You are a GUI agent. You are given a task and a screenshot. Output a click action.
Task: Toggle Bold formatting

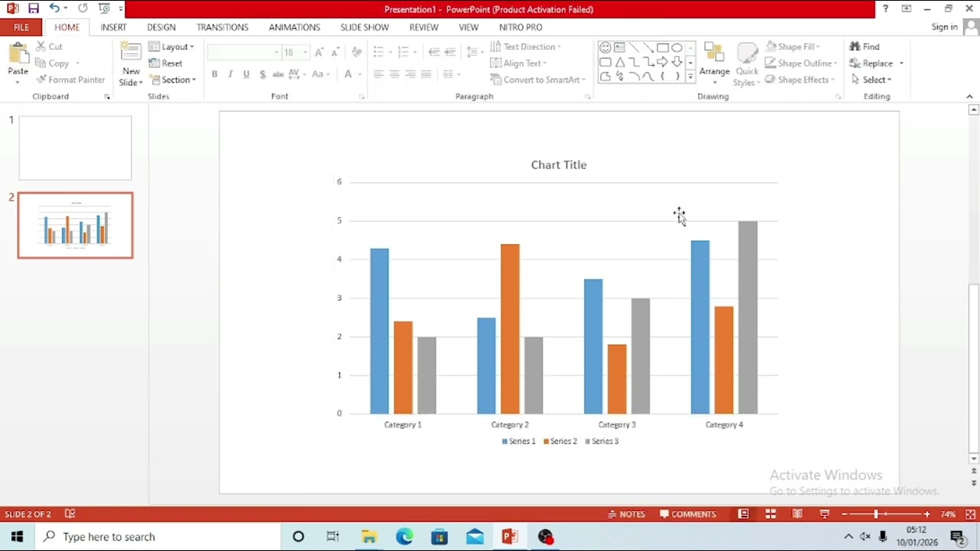pyautogui.click(x=214, y=74)
